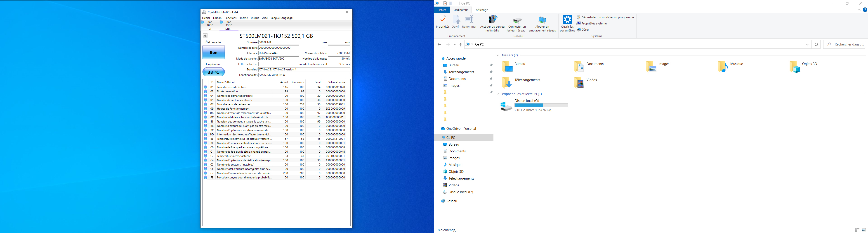The image size is (868, 233).
Task: Open the Aide menu in CrystalDiskInfo
Action: pyautogui.click(x=265, y=18)
